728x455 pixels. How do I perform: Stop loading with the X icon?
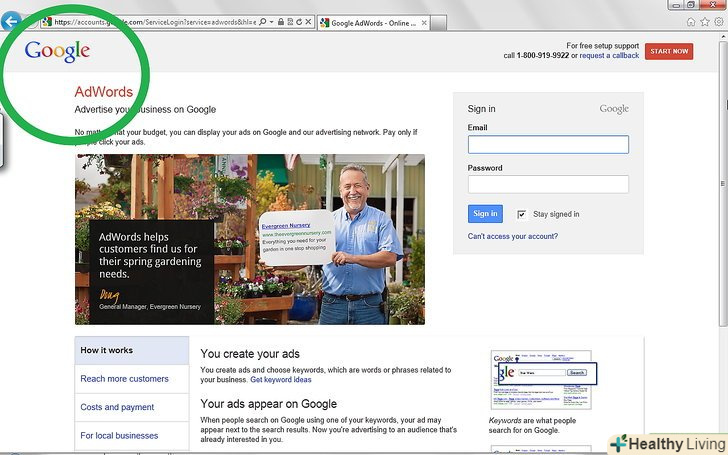[308, 22]
